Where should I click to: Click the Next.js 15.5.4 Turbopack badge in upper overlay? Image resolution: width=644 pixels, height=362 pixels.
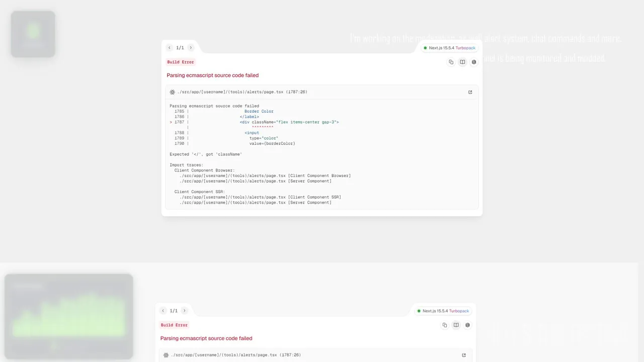tap(449, 48)
